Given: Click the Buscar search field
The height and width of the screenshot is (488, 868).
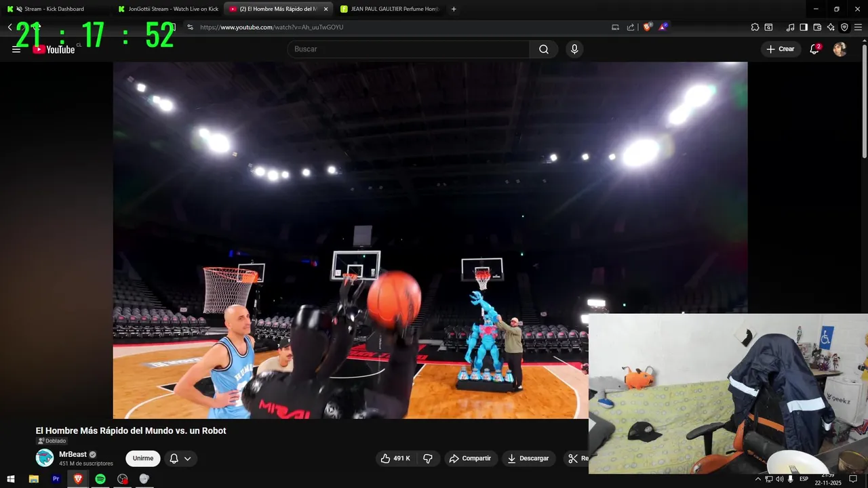Looking at the screenshot, I should 408,49.
